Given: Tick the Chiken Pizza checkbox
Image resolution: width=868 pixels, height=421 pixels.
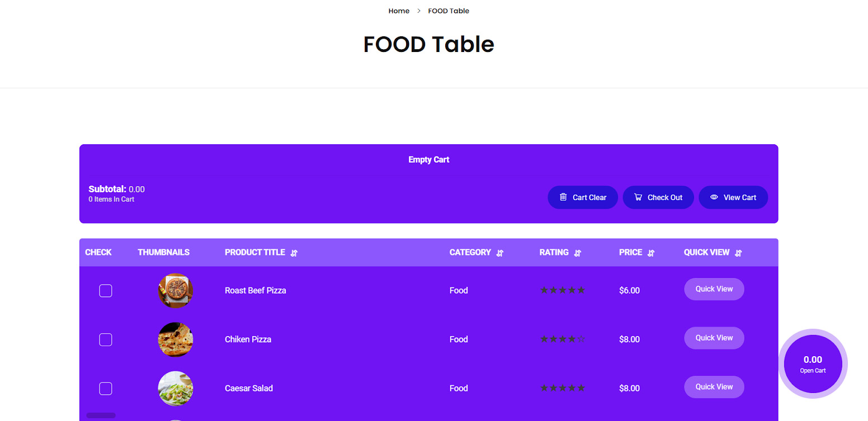Looking at the screenshot, I should point(106,339).
